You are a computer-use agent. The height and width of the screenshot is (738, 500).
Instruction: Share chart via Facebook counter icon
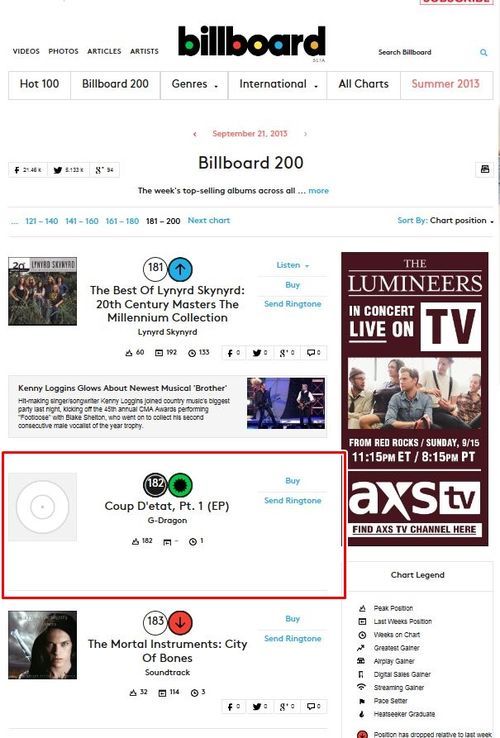coord(28,170)
